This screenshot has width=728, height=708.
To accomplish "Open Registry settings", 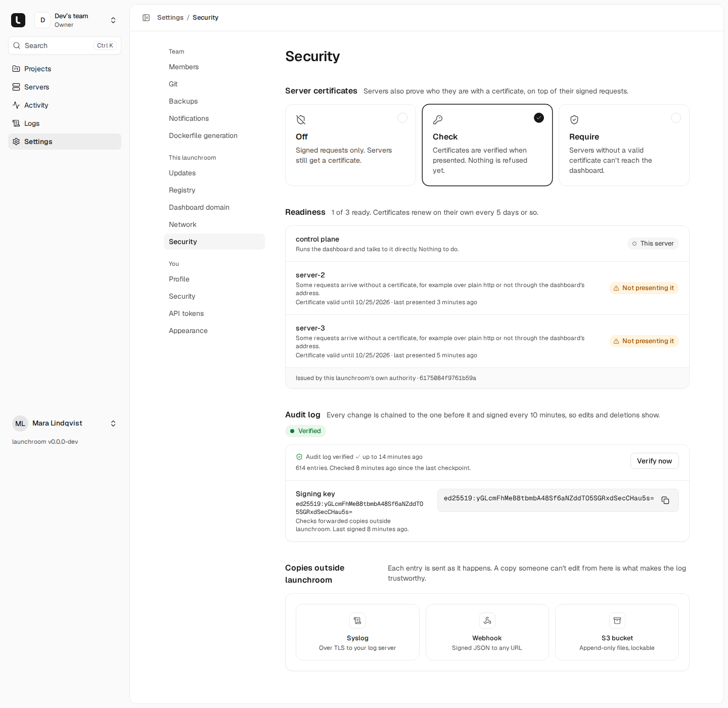I will click(x=214, y=190).
